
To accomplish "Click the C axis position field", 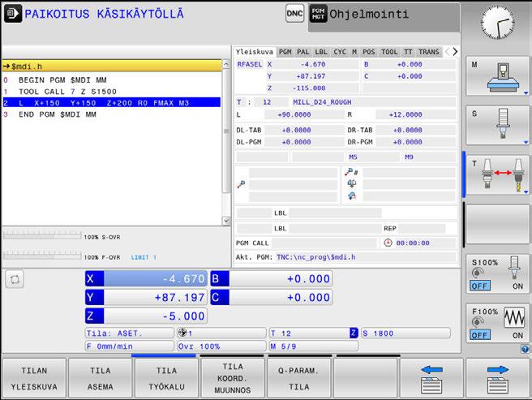I will 272,298.
